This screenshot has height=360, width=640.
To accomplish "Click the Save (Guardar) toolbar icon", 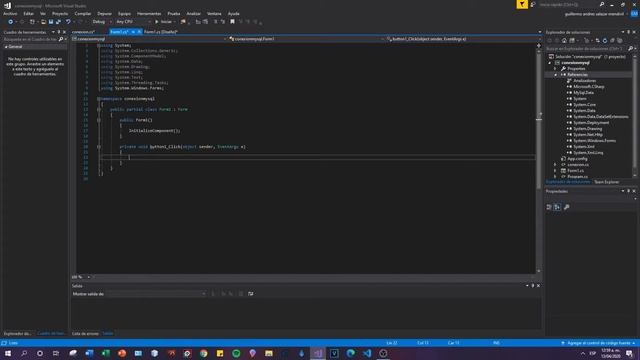I will click(x=51, y=22).
